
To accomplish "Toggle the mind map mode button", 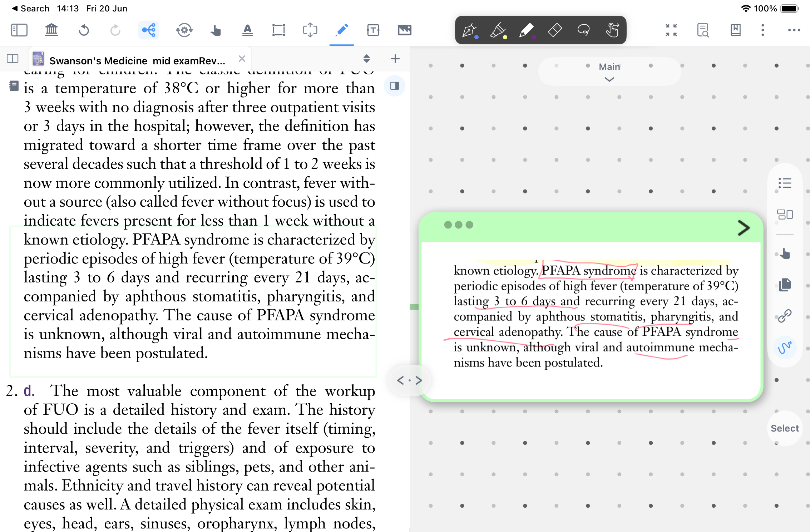I will click(149, 30).
